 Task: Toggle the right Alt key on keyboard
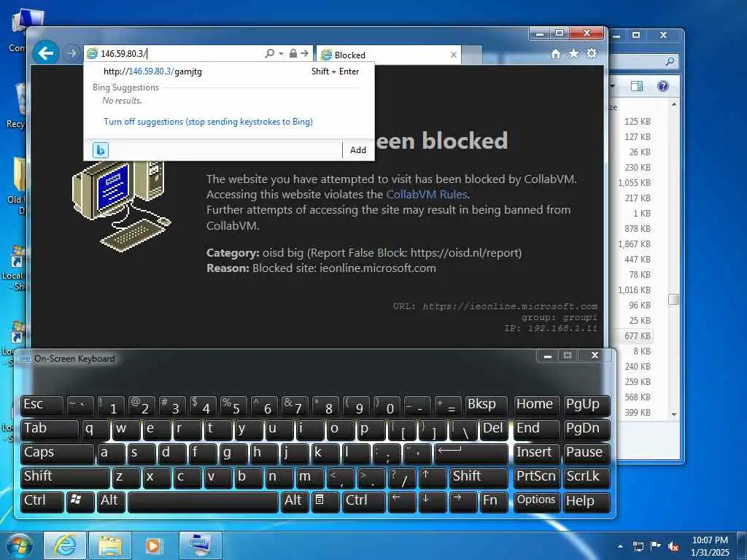click(295, 502)
